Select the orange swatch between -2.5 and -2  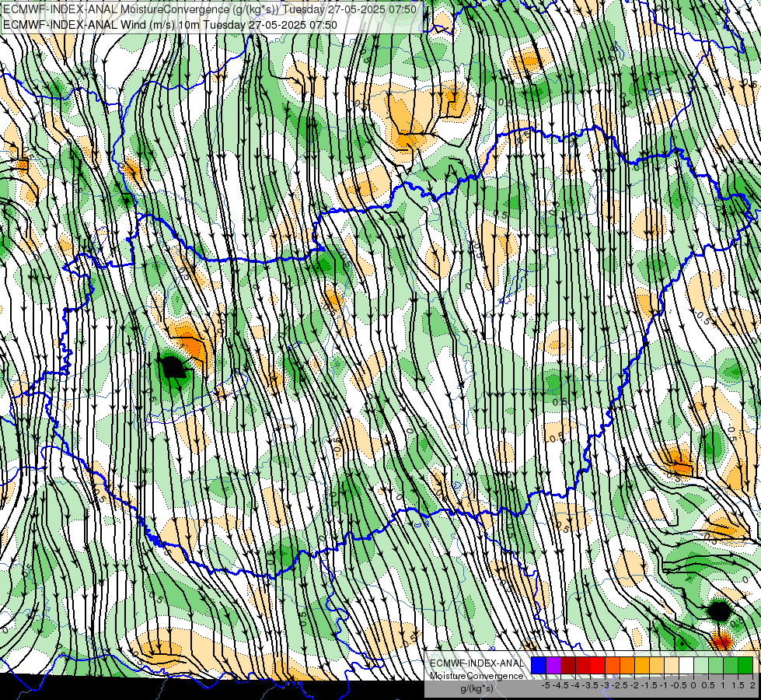coord(627,666)
